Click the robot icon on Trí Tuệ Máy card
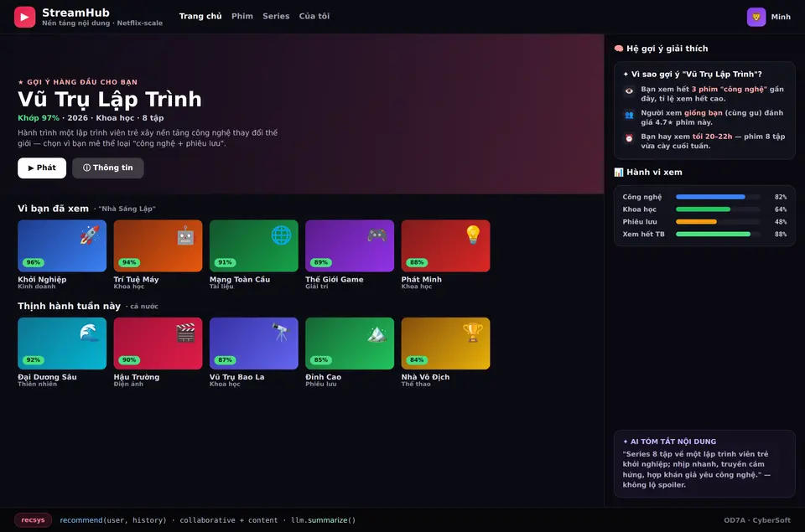 (x=185, y=235)
